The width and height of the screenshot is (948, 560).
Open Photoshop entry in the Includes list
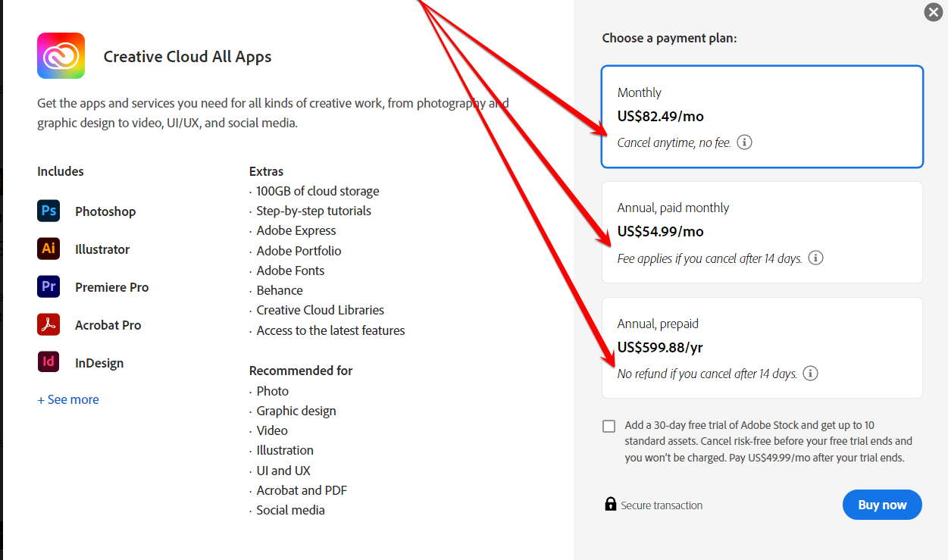pos(105,211)
